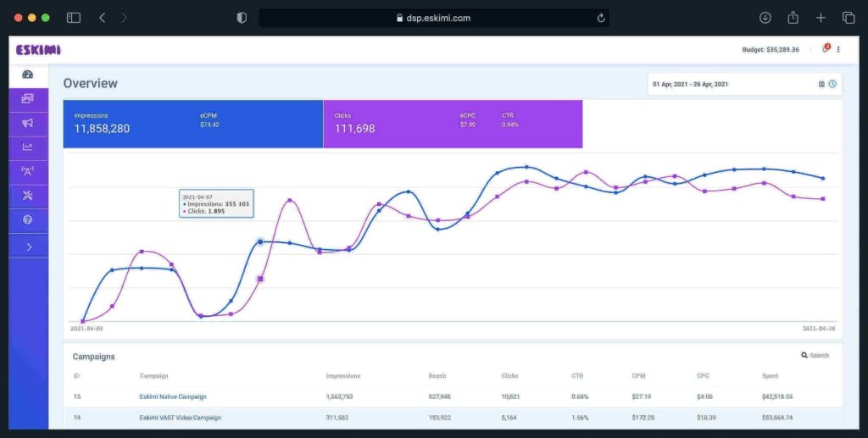Open the broadcast antenna sidebar icon
868x438 pixels.
(x=27, y=171)
